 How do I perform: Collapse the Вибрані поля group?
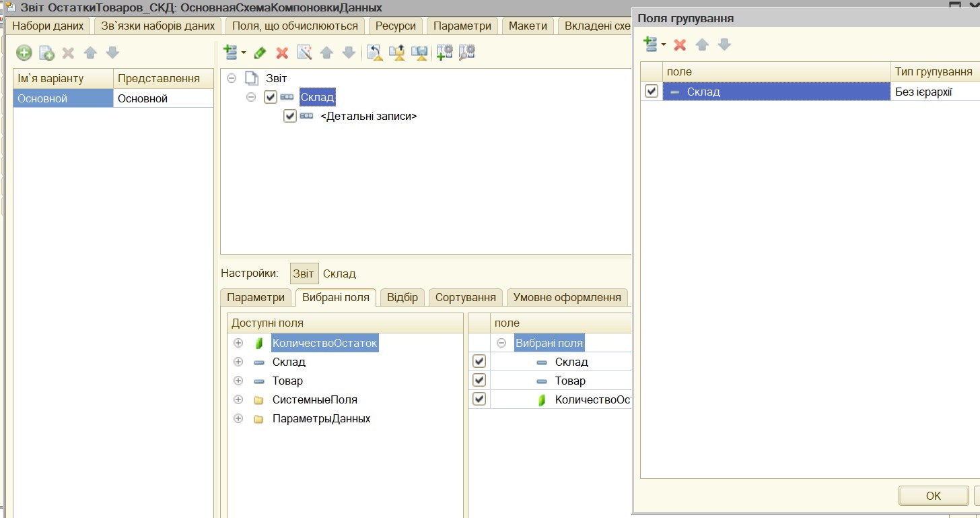click(501, 344)
